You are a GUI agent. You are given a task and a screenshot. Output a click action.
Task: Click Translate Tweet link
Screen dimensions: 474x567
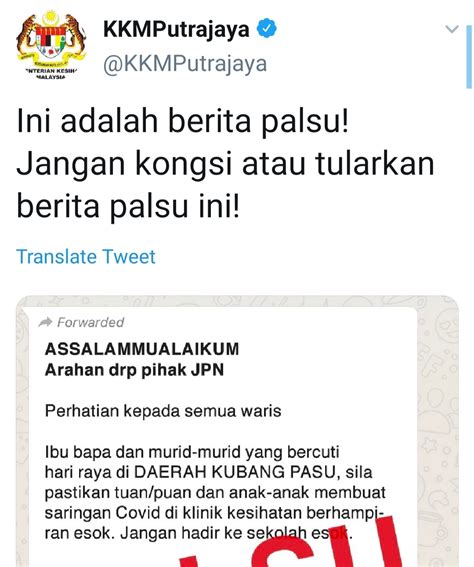coord(86,257)
